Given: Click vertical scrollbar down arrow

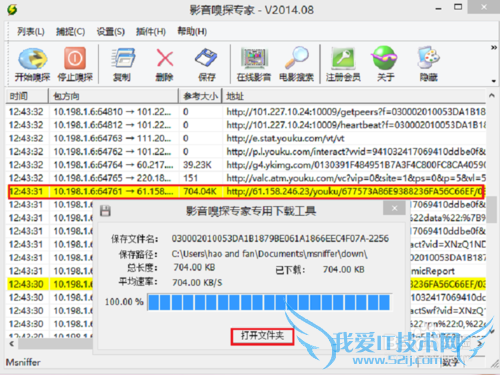Looking at the screenshot, I should (492, 331).
